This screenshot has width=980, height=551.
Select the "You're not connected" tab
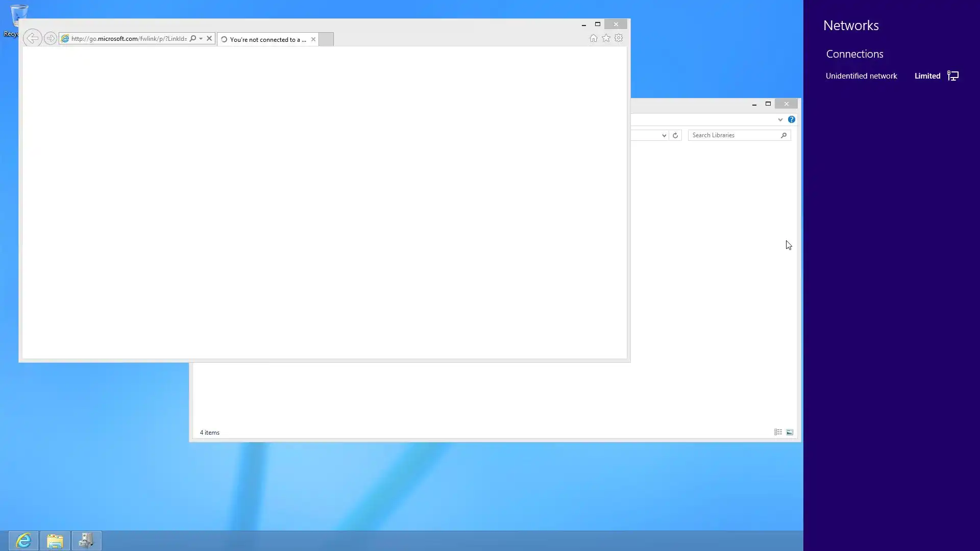(265, 39)
